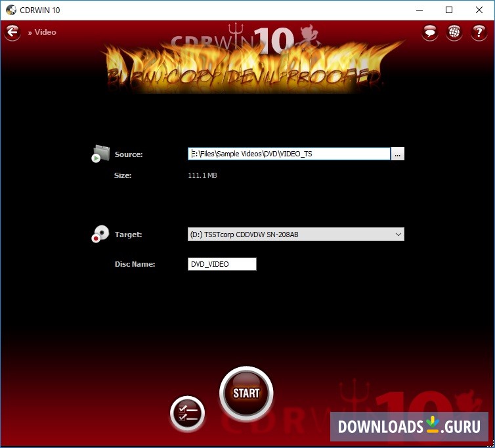Image resolution: width=495 pixels, height=448 pixels.
Task: Open help with the question mark icon
Action: click(479, 32)
